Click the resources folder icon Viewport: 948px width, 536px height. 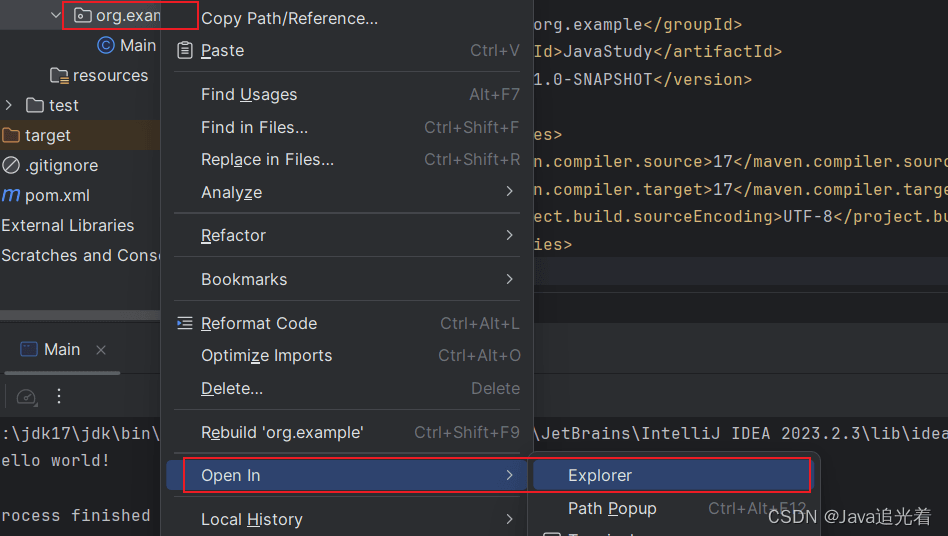pyautogui.click(x=60, y=75)
